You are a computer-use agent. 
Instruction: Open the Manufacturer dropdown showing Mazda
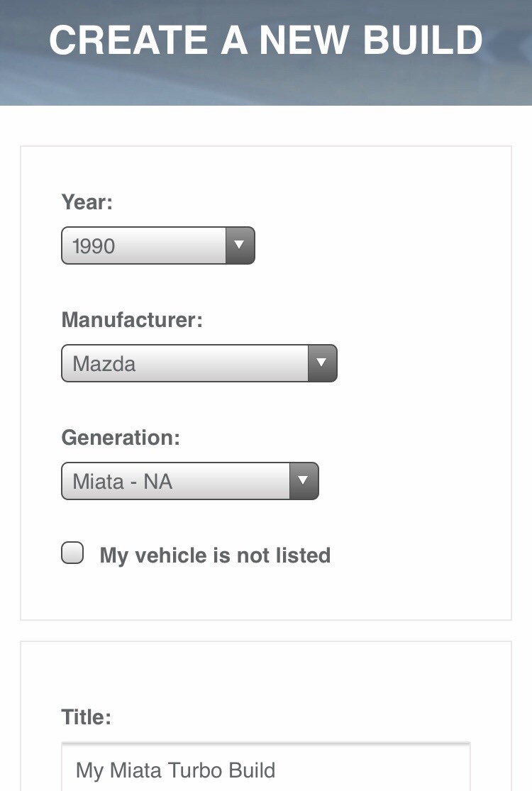pyautogui.click(x=186, y=363)
